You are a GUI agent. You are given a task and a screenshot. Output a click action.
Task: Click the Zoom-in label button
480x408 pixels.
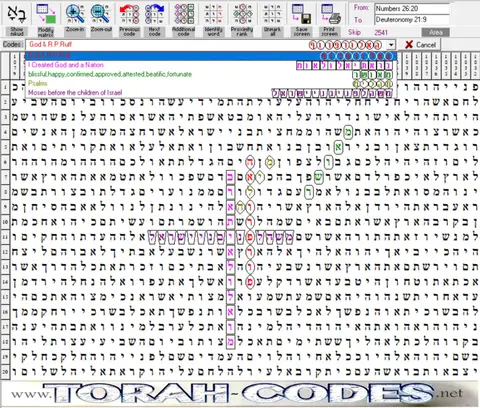[75, 32]
